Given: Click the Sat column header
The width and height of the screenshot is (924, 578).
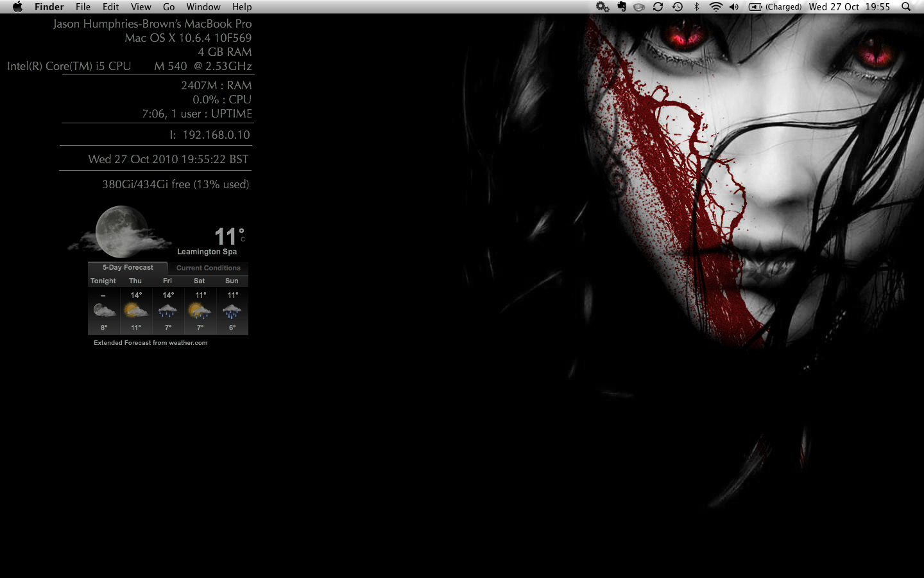Looking at the screenshot, I should (x=200, y=281).
